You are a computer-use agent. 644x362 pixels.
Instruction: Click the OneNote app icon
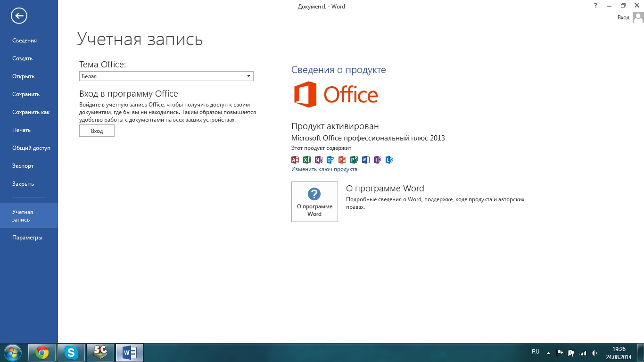point(319,160)
